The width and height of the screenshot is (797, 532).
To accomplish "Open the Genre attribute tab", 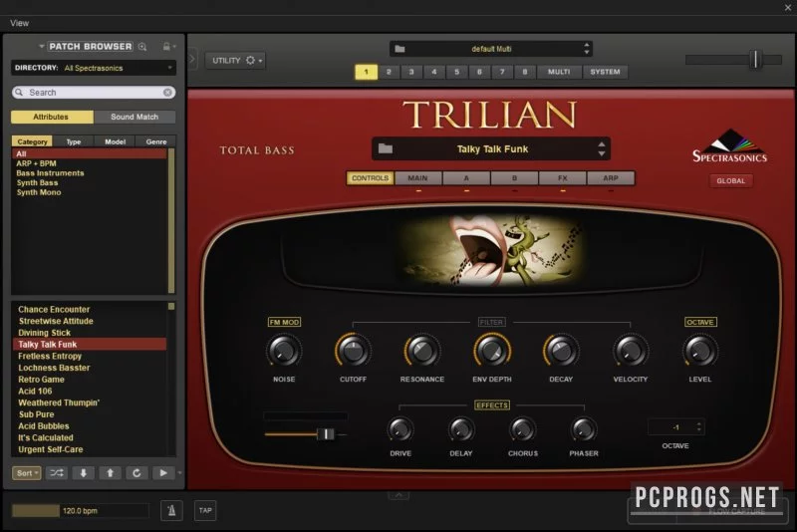I will pos(156,141).
